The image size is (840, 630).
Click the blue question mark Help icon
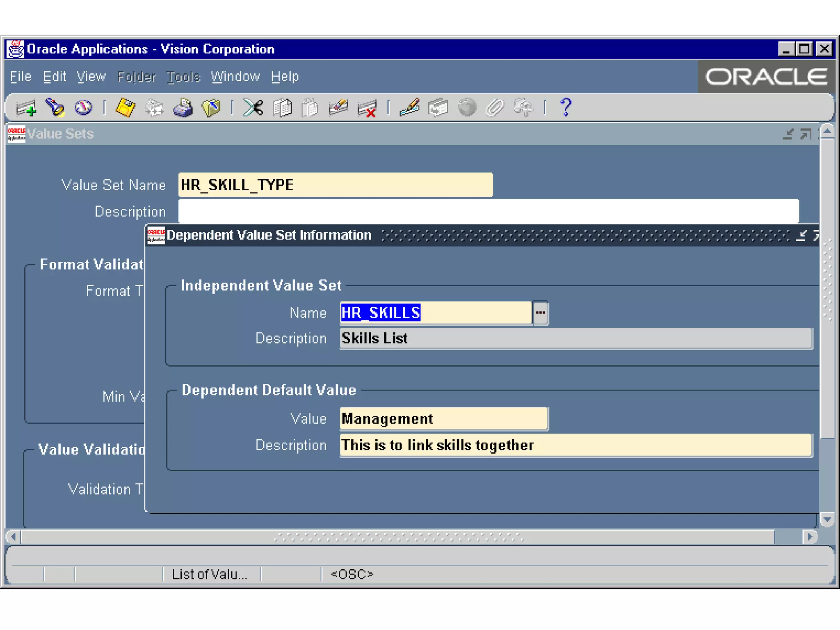click(566, 107)
